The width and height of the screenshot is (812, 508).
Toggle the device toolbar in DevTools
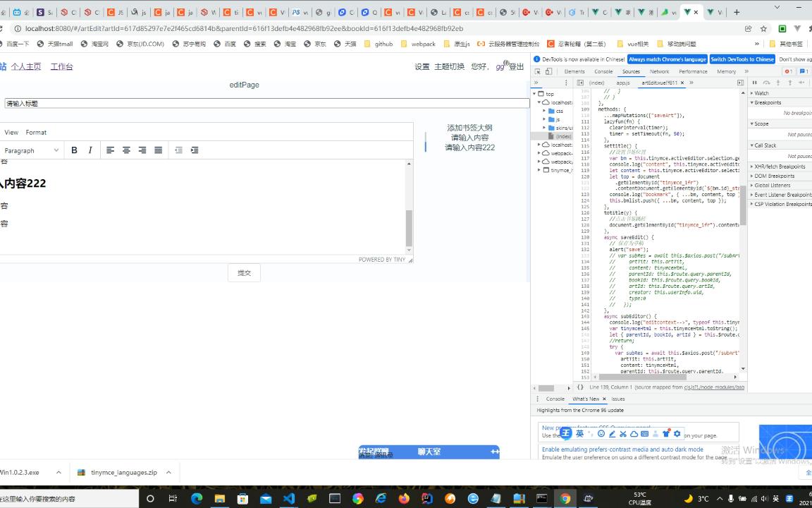547,71
